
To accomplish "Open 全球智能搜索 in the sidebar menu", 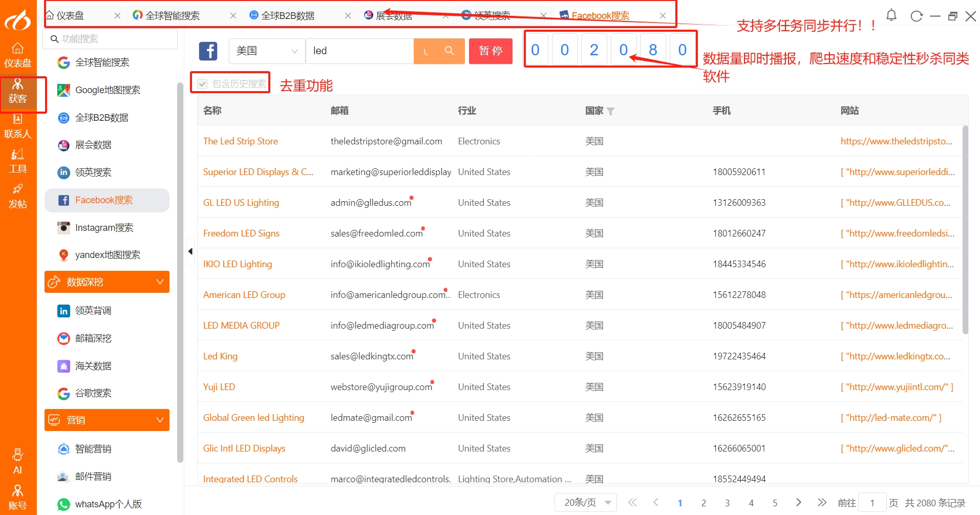I will pyautogui.click(x=102, y=62).
